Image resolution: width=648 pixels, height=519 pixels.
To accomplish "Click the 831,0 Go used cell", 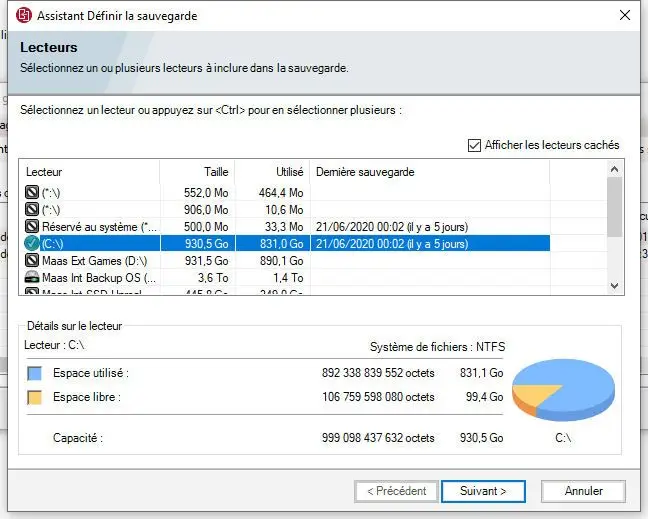I will 281,244.
